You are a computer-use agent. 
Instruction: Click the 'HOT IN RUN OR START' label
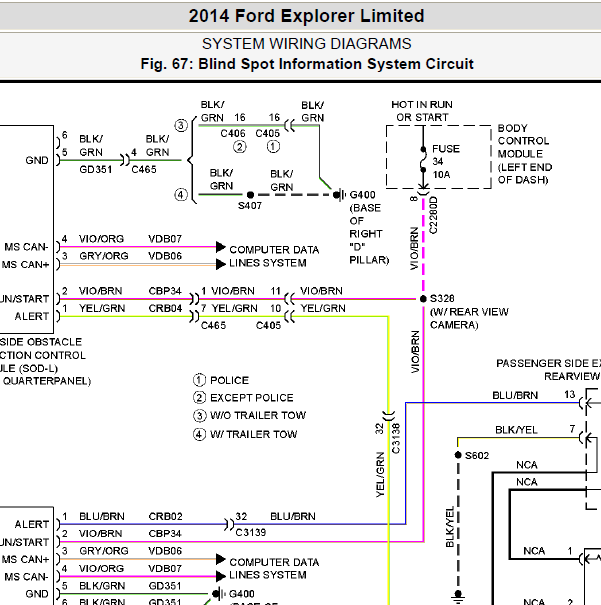(422, 111)
